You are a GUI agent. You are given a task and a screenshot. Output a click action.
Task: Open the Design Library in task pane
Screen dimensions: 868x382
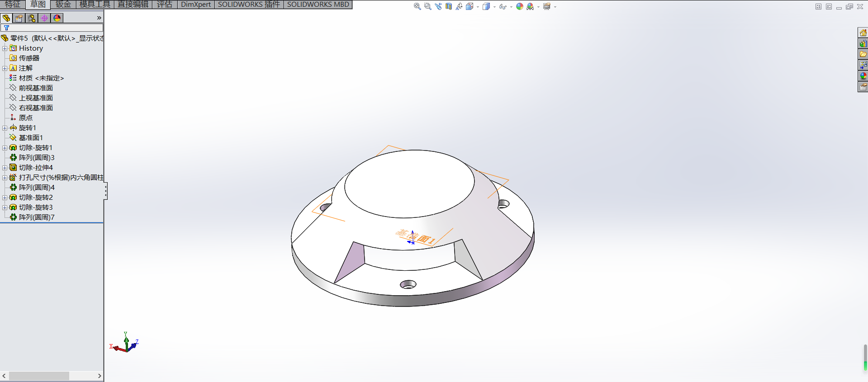tap(863, 44)
